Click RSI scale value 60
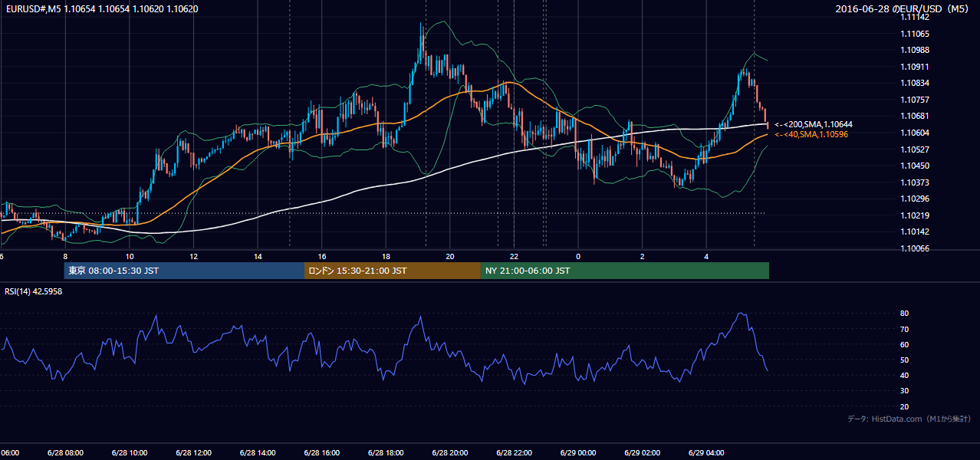The height and width of the screenshot is (460, 980). point(905,344)
